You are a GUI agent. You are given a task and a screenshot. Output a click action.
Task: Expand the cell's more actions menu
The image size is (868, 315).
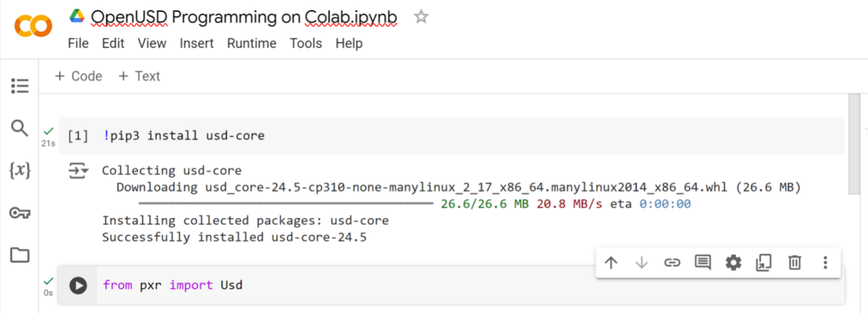tap(825, 263)
